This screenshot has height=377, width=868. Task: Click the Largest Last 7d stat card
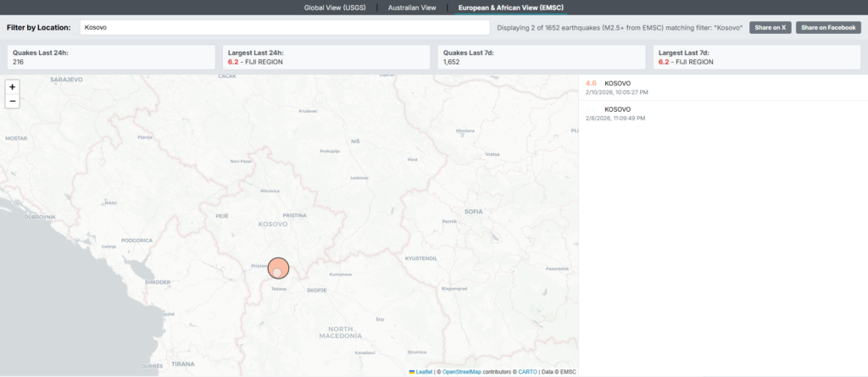pos(757,57)
